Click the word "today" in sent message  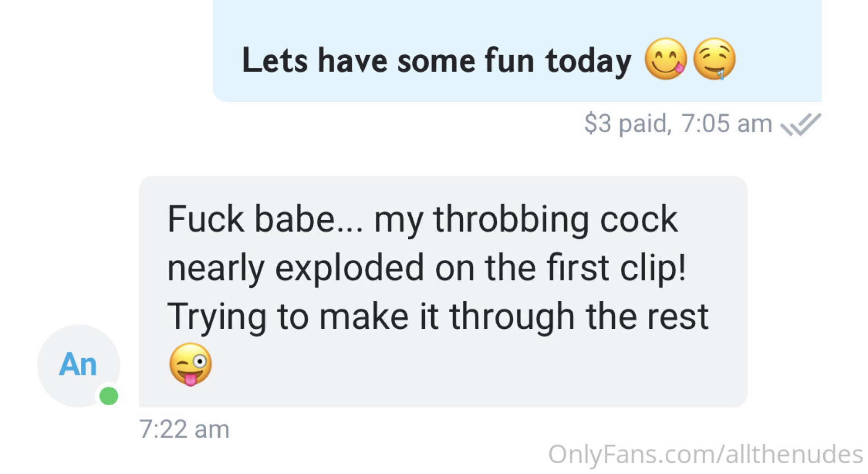[588, 61]
